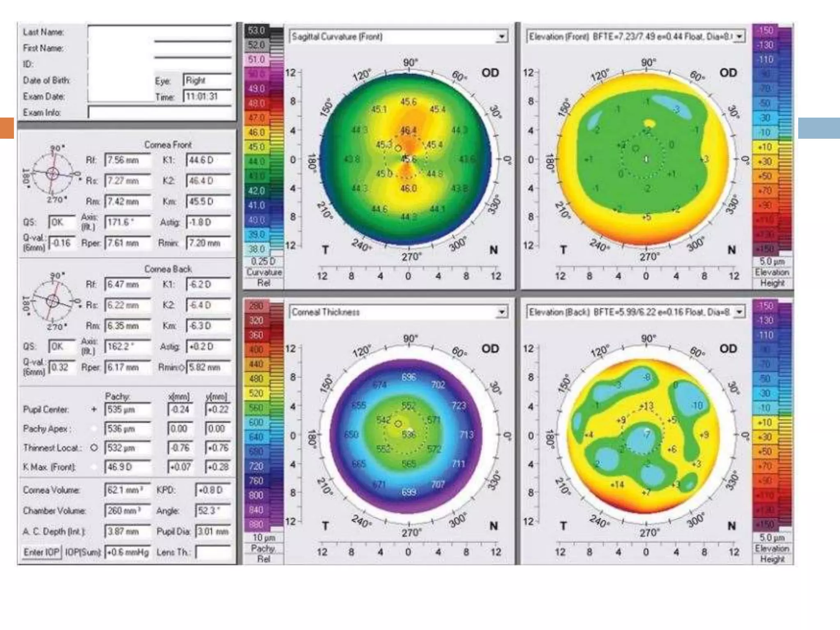Click the front QS field showing OK

coord(62,222)
